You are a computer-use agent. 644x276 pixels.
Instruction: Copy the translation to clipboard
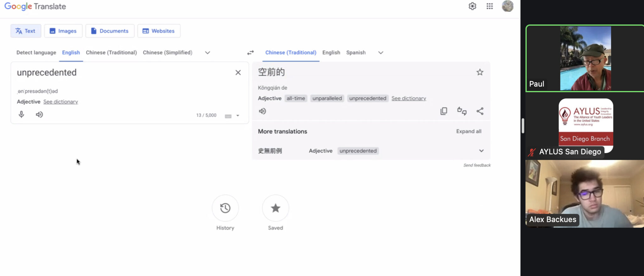(x=444, y=111)
